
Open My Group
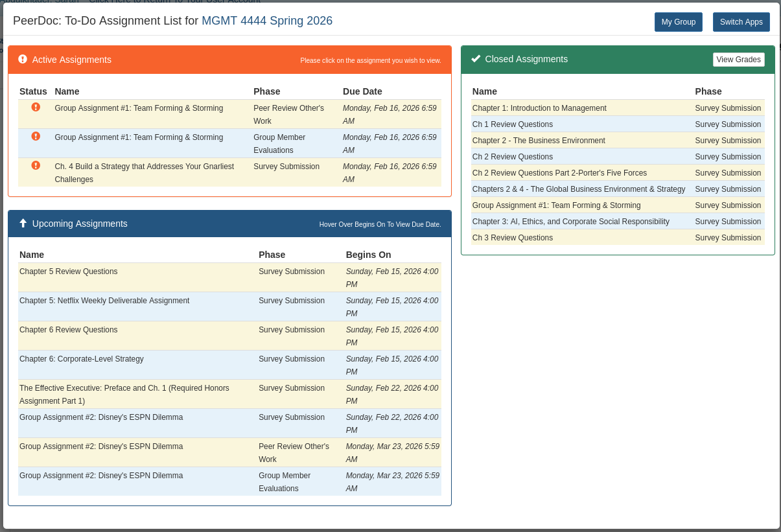[x=678, y=21]
